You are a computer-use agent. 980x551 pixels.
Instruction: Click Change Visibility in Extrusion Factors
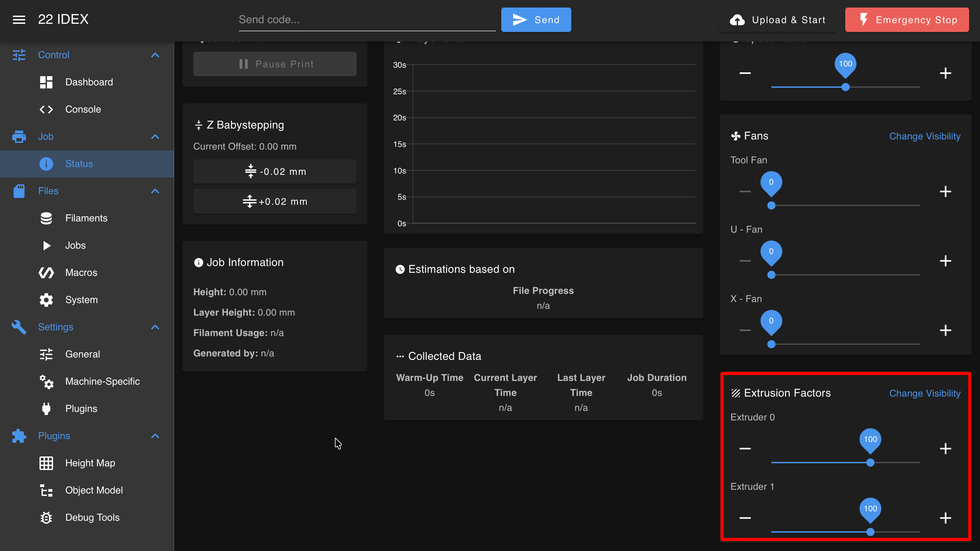[x=925, y=393]
